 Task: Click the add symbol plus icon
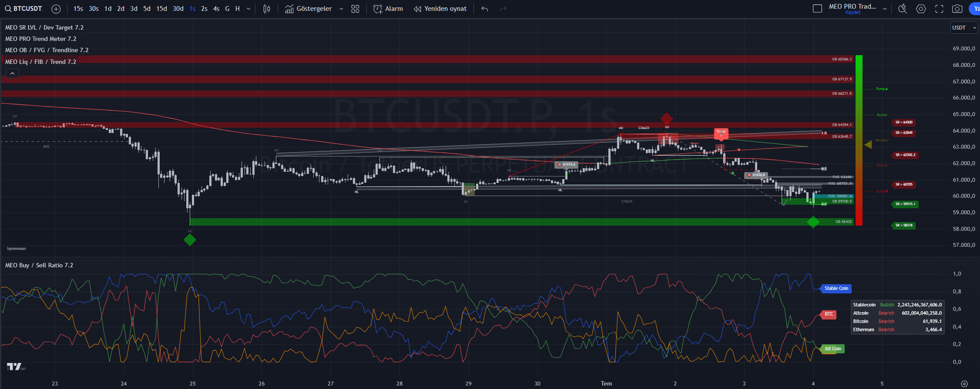pos(56,9)
